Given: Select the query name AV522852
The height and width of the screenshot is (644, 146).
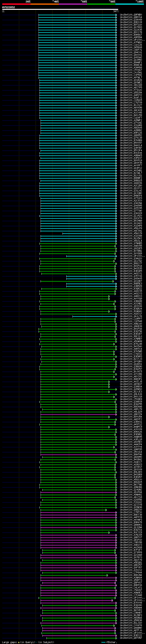Looking at the screenshot, I should click(8, 8).
